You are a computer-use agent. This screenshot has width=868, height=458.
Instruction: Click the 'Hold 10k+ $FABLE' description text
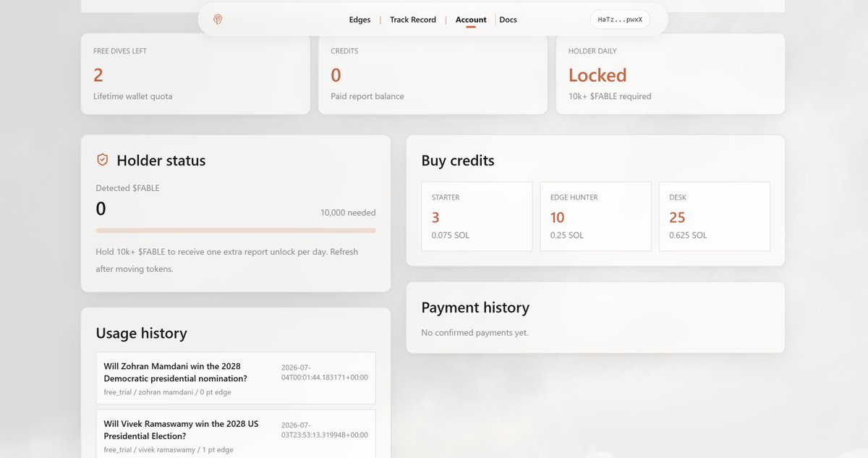(x=226, y=260)
